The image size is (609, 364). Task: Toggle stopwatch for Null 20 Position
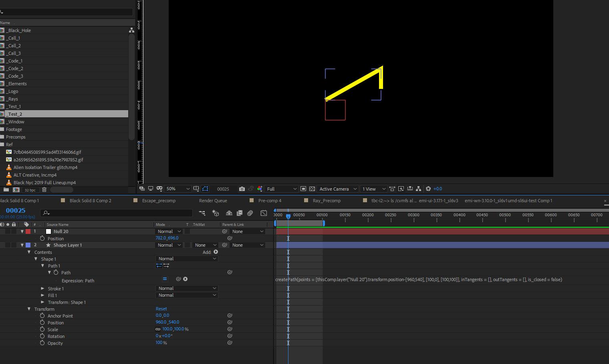click(x=42, y=238)
